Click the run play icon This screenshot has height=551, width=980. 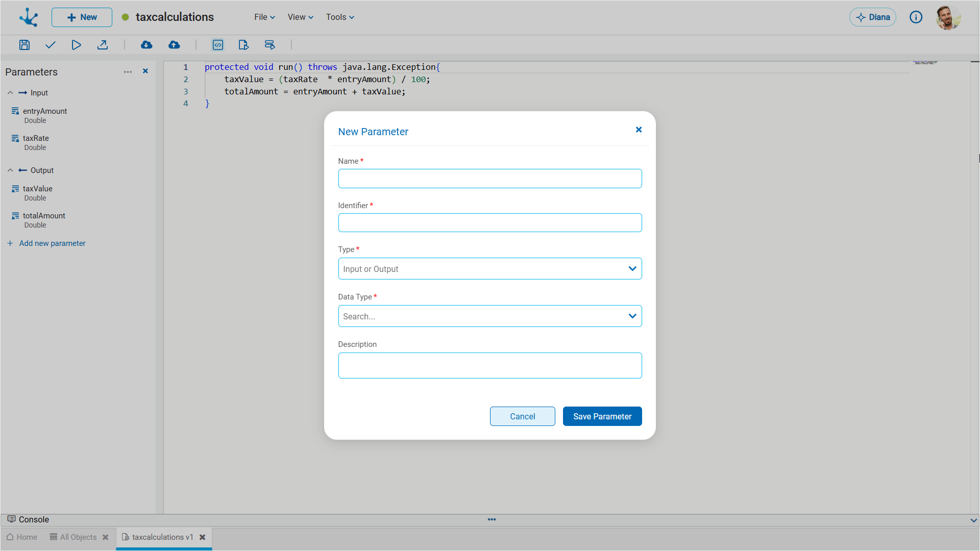(x=76, y=45)
